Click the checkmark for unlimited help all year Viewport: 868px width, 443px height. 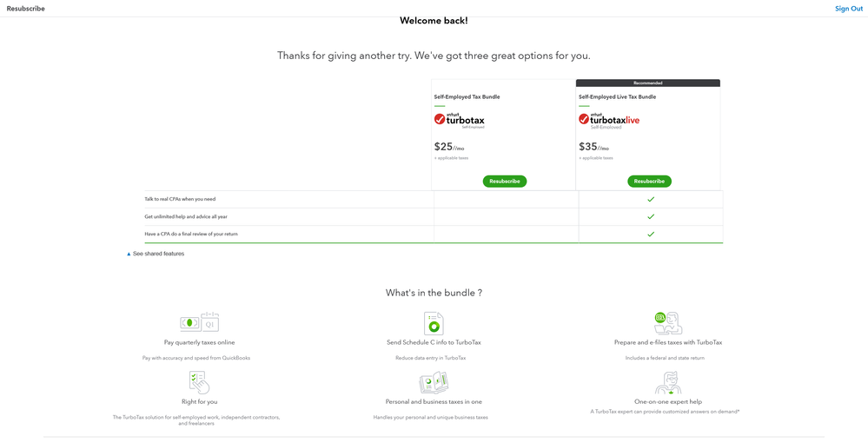pos(651,216)
